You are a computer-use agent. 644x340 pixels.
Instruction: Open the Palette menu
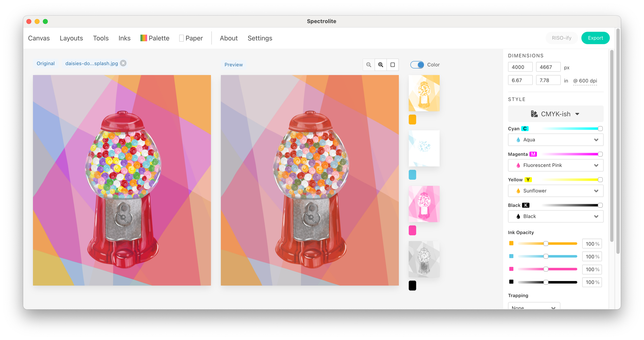pyautogui.click(x=155, y=38)
